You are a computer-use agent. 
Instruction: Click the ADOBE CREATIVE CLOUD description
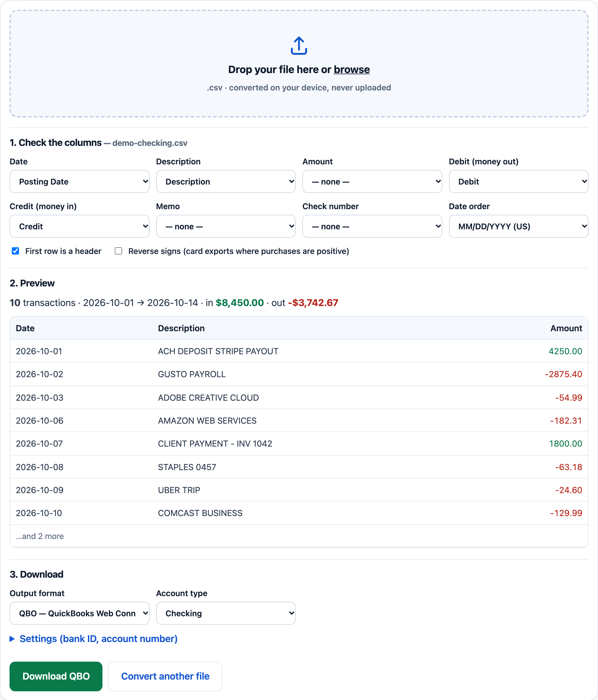(208, 398)
